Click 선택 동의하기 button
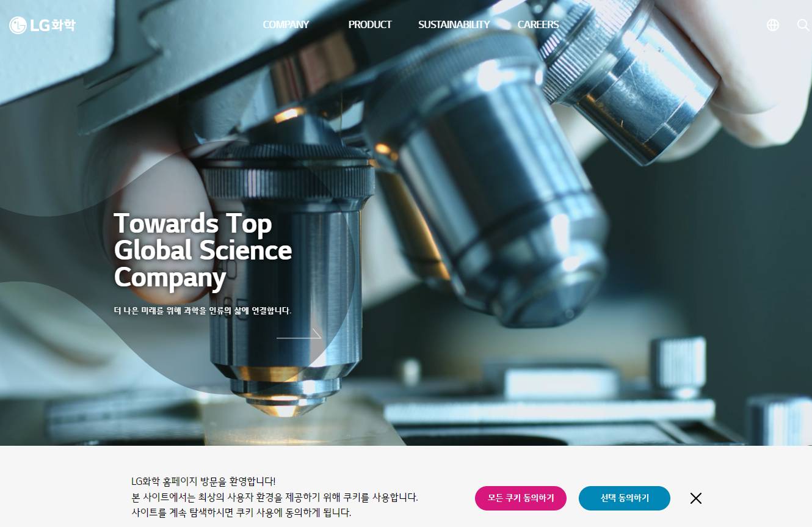812x527 pixels. point(625,498)
